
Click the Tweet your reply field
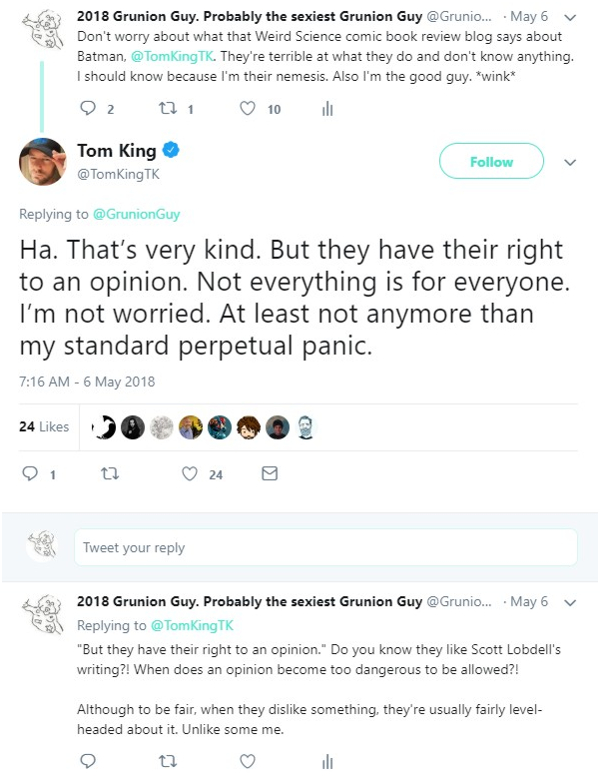point(325,548)
